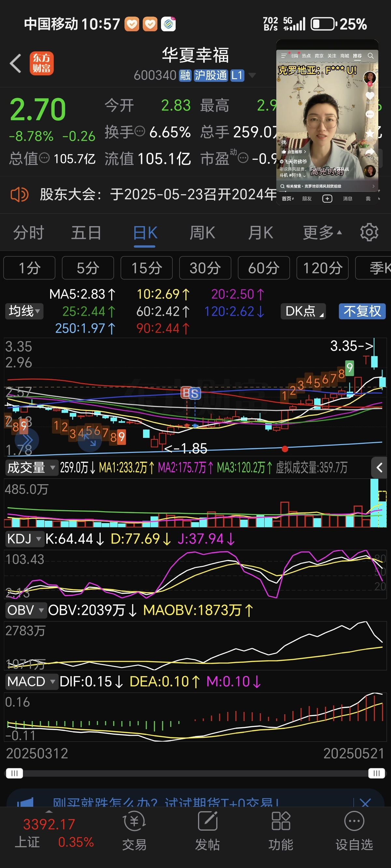Tap the back arrow icon
This screenshot has height=868, width=391.
point(16,63)
